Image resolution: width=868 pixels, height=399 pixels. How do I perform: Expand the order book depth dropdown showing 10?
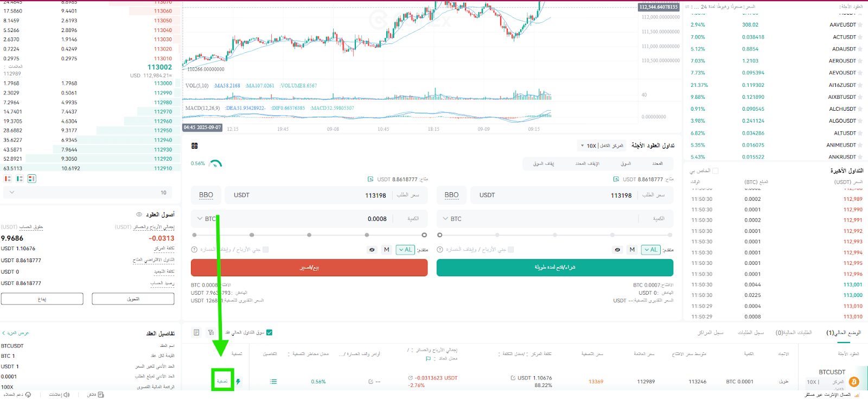click(x=87, y=192)
